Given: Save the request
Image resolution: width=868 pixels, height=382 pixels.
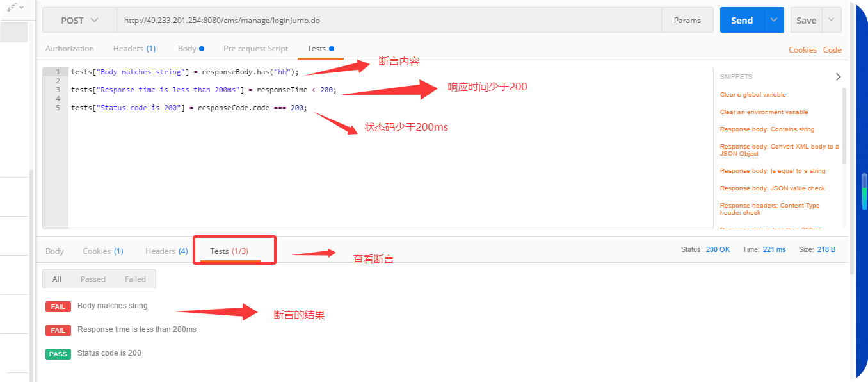Looking at the screenshot, I should pos(806,21).
